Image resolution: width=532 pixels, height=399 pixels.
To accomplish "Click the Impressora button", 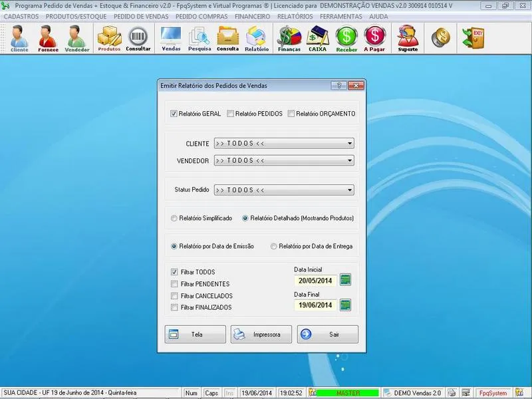I will (261, 334).
